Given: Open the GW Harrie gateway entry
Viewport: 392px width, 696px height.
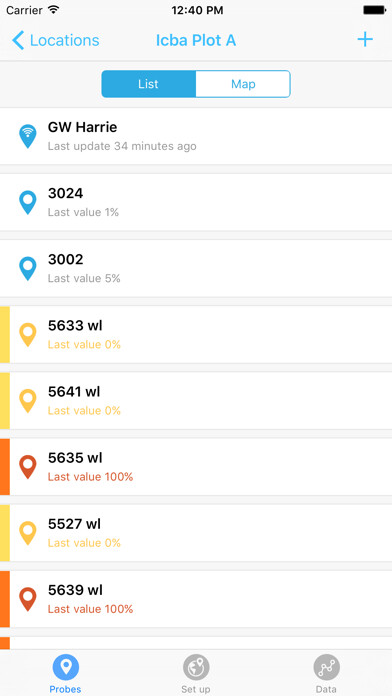Looking at the screenshot, I should [196, 136].
